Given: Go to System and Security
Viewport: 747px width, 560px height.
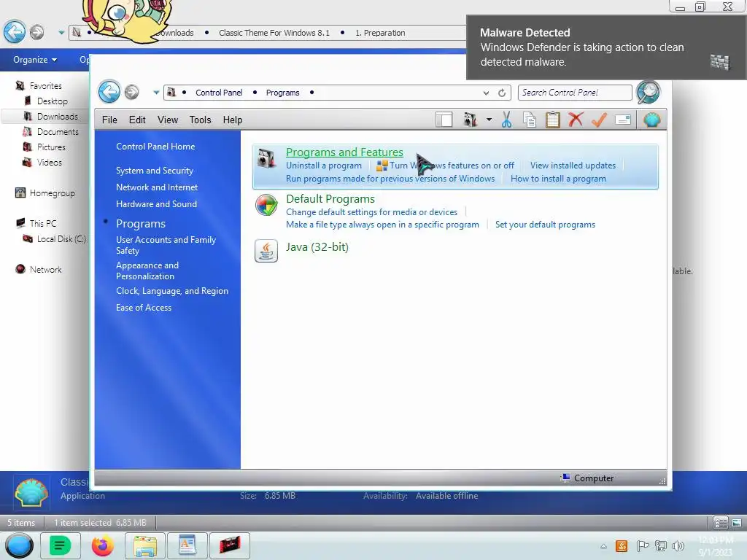Looking at the screenshot, I should click(x=155, y=171).
